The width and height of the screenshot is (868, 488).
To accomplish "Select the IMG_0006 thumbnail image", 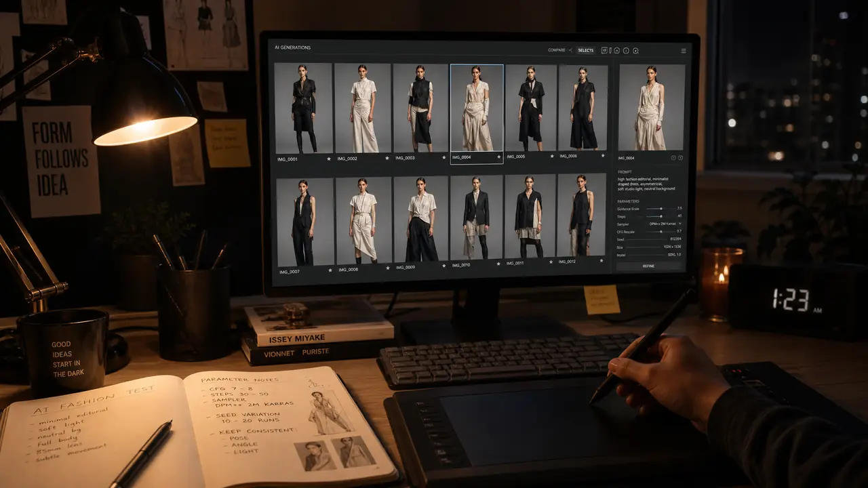I will click(x=583, y=108).
